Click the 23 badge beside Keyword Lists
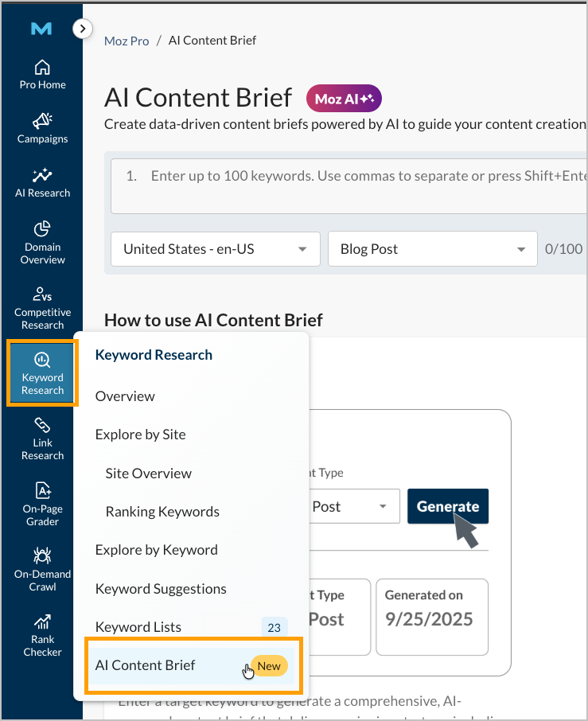 pyautogui.click(x=275, y=628)
